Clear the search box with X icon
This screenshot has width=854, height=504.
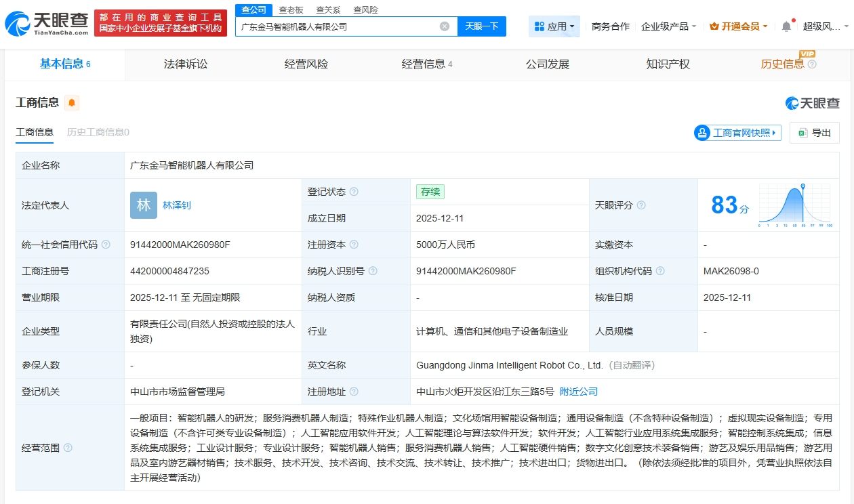(445, 26)
